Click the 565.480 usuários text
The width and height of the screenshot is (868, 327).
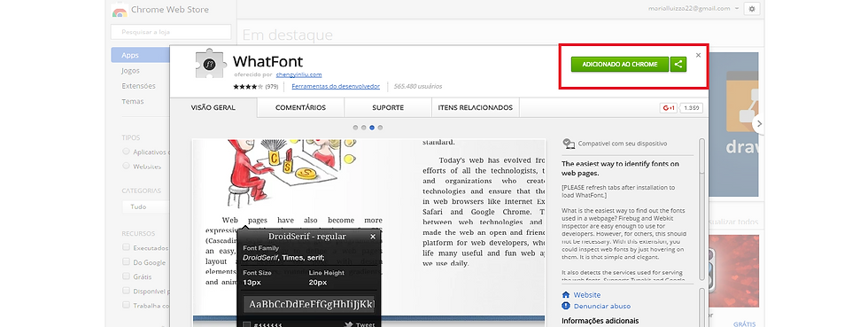pyautogui.click(x=418, y=87)
